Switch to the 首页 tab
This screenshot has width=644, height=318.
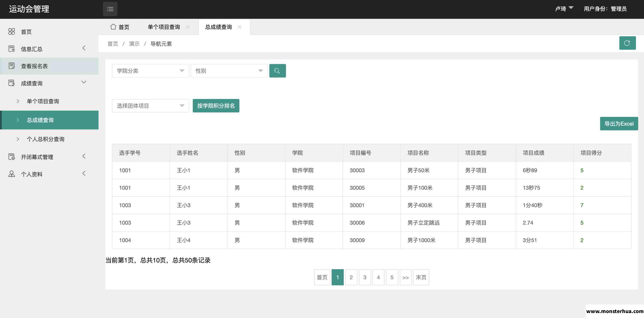pos(120,27)
